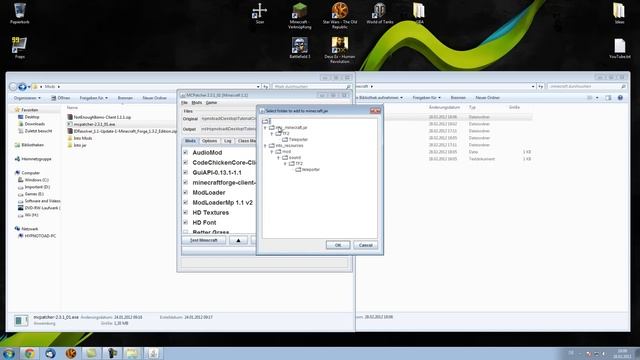Open the Thunderbird icon in the taskbar
640x360 pixels.
tap(50, 353)
